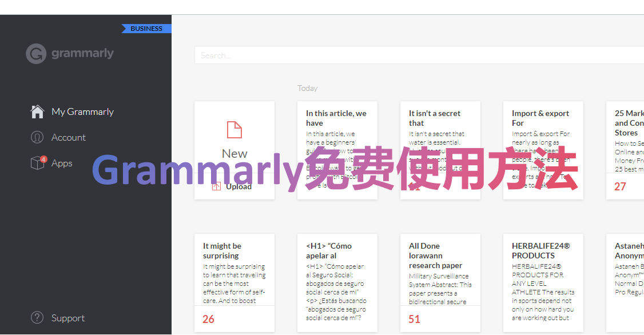The width and height of the screenshot is (644, 335).
Task: Click the score 51 on 'All Done lorawann'
Action: point(414,319)
